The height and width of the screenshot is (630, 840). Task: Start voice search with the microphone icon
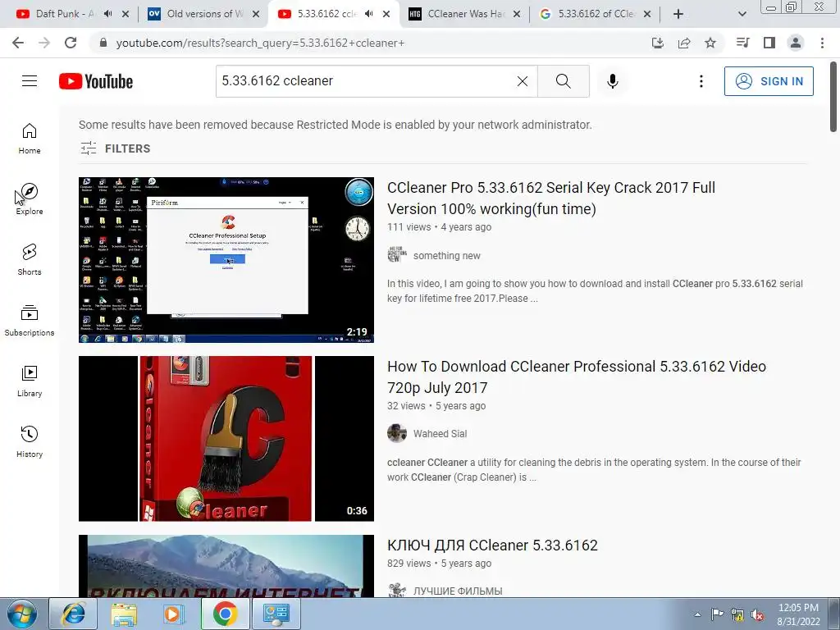[x=612, y=81]
